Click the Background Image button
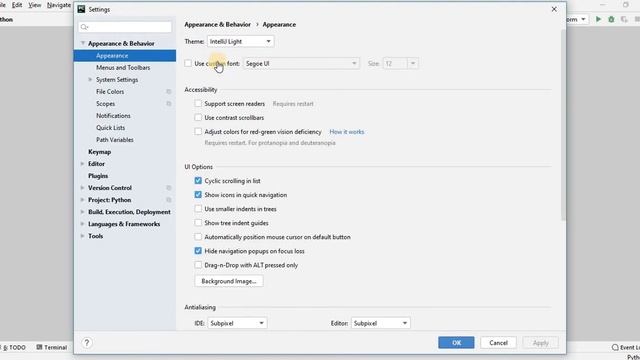Screen dimensions: 640x360 tap(229, 281)
